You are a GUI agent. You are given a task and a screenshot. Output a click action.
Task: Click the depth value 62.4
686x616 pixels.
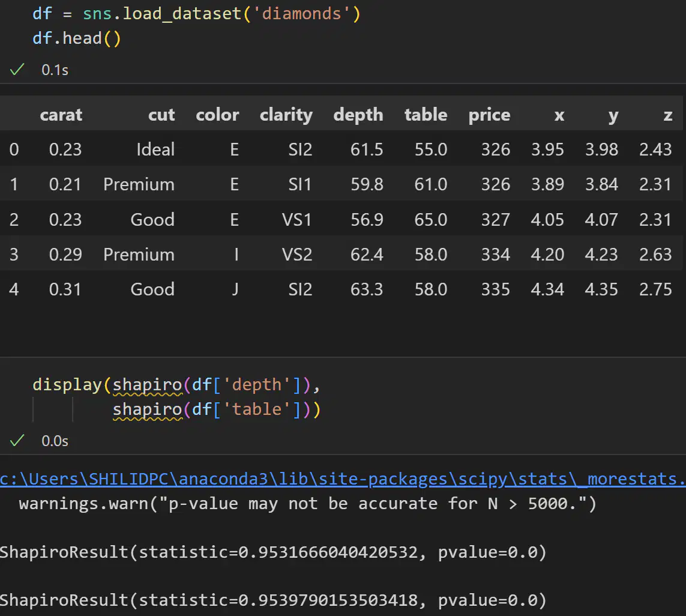[x=367, y=255]
